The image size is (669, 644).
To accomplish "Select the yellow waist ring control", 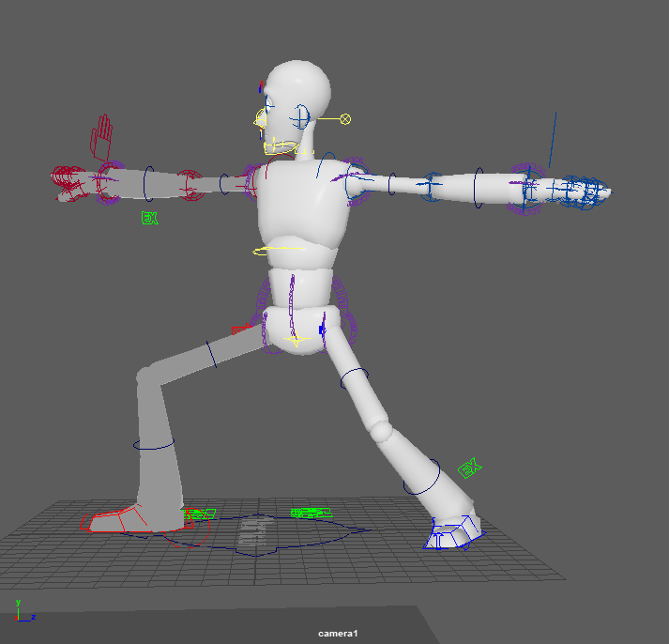I will [279, 250].
